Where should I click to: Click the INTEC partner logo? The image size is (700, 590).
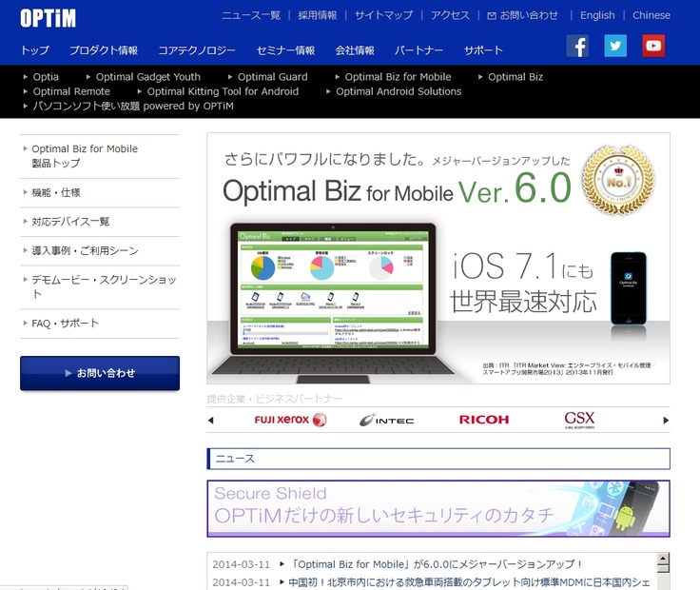coord(386,420)
